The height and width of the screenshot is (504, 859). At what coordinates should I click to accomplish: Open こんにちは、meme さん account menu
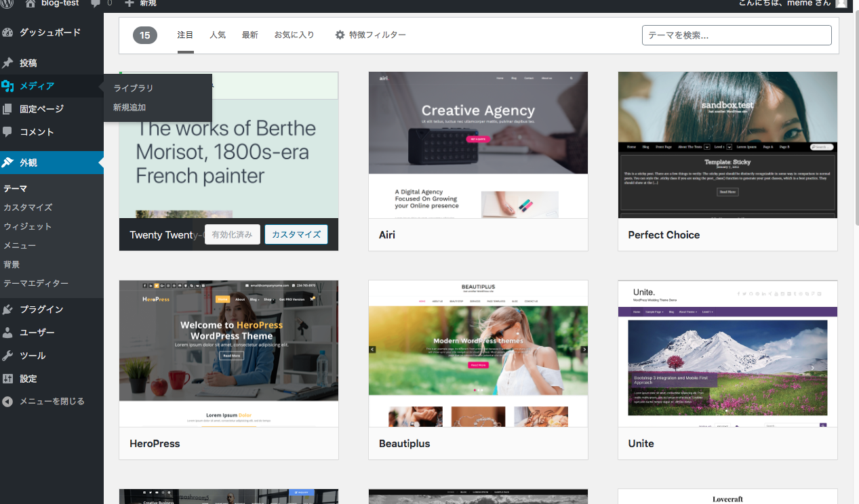tap(793, 3)
